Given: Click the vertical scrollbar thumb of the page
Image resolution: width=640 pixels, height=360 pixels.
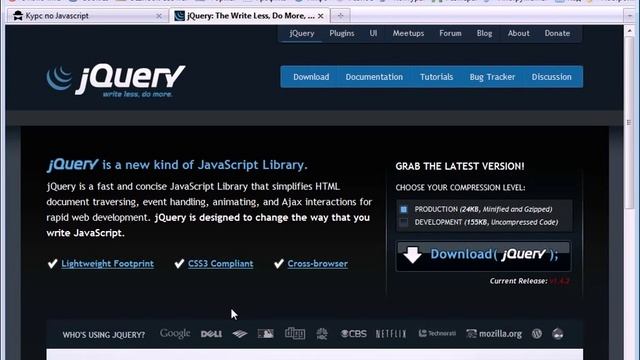Looking at the screenshot, I should (x=629, y=122).
